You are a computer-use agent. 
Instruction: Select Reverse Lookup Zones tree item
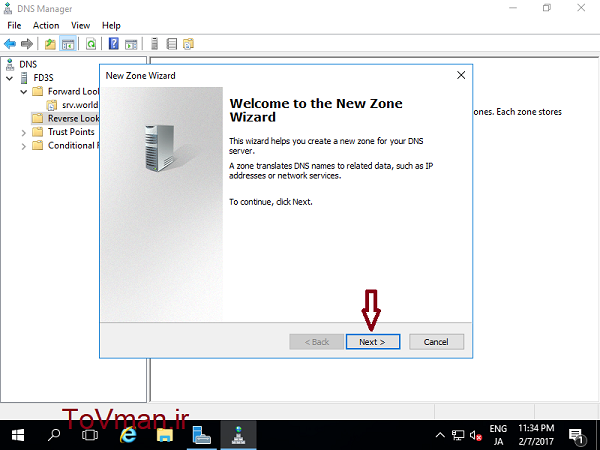pos(65,119)
